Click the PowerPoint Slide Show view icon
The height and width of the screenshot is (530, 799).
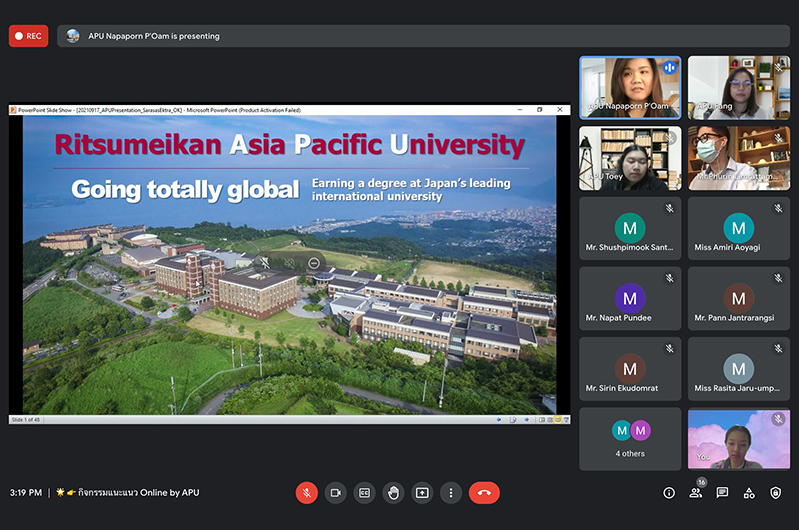[x=566, y=420]
